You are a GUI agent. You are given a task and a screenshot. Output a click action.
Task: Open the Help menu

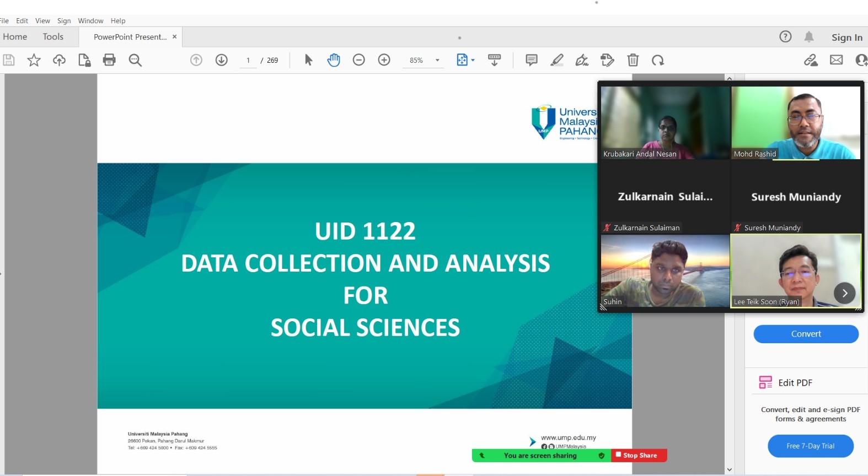click(118, 21)
